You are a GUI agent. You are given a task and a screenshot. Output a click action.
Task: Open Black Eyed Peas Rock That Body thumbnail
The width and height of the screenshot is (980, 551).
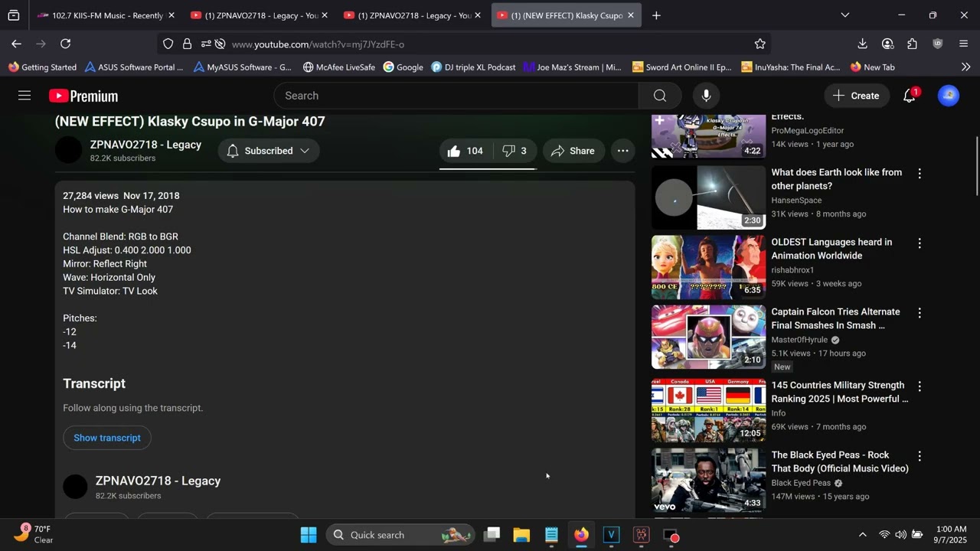point(708,480)
